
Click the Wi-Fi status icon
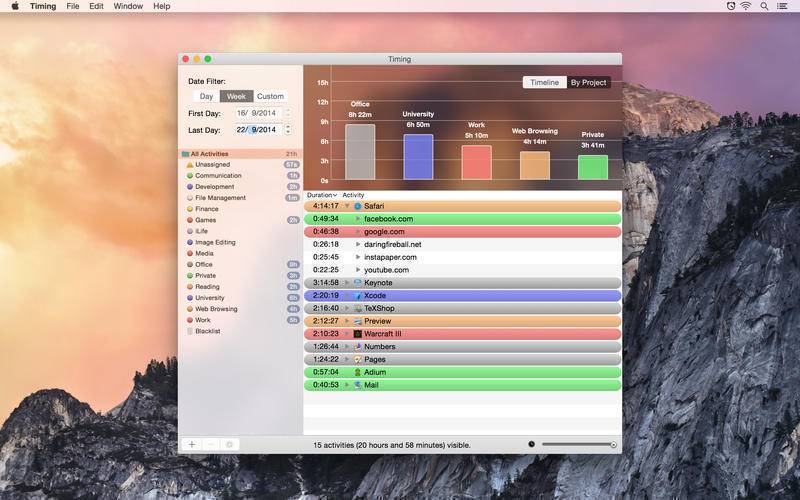[x=746, y=6]
